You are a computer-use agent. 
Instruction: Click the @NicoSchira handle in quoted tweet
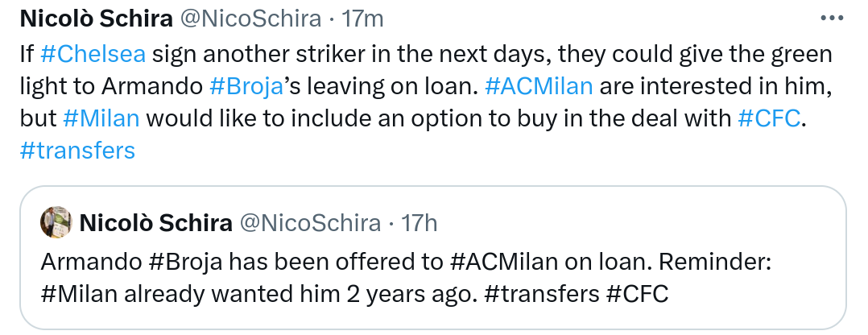(x=313, y=223)
